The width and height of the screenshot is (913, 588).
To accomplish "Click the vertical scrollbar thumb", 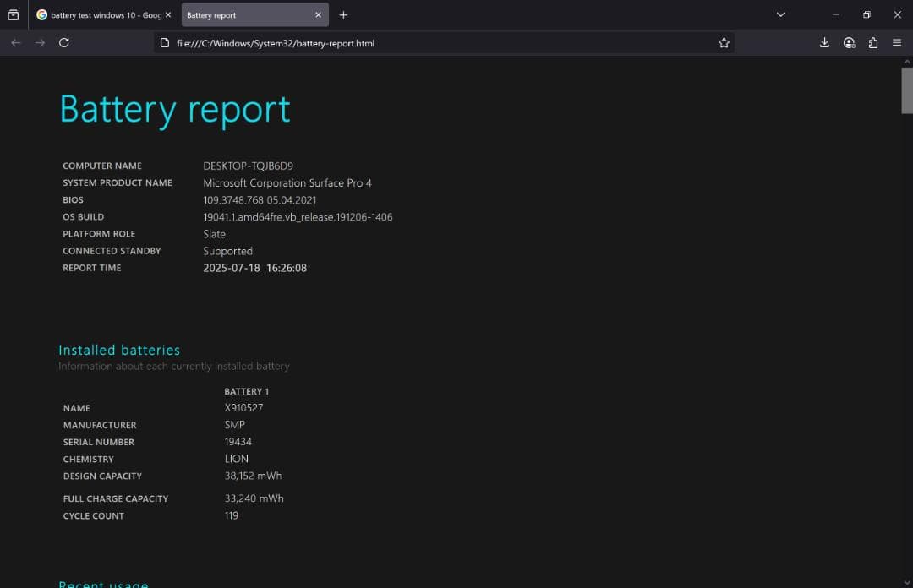I will pos(906,89).
